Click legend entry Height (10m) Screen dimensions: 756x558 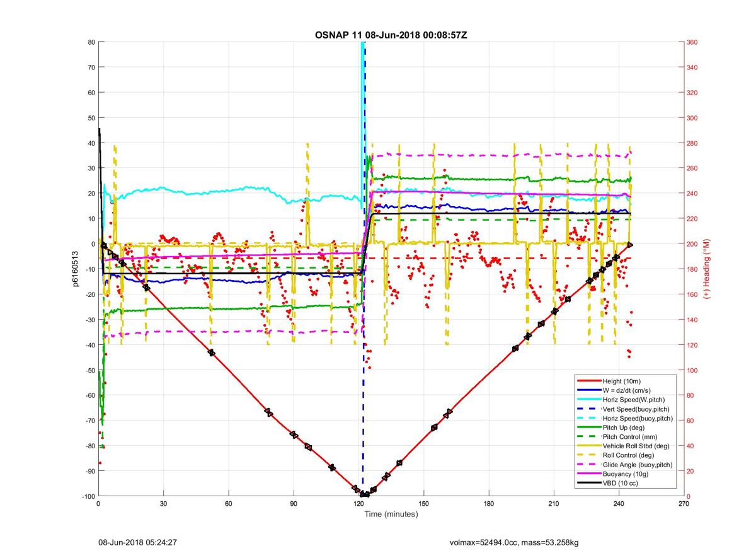pyautogui.click(x=621, y=381)
